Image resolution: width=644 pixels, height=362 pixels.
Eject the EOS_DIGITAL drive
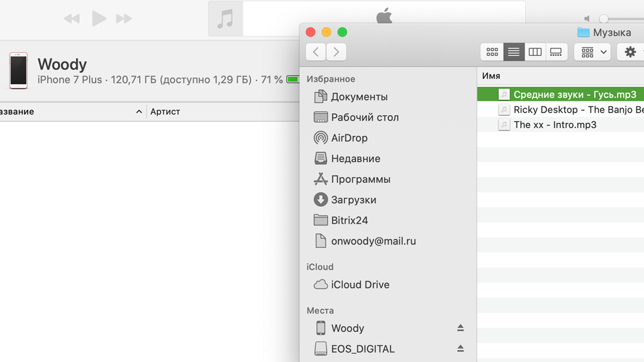click(460, 348)
